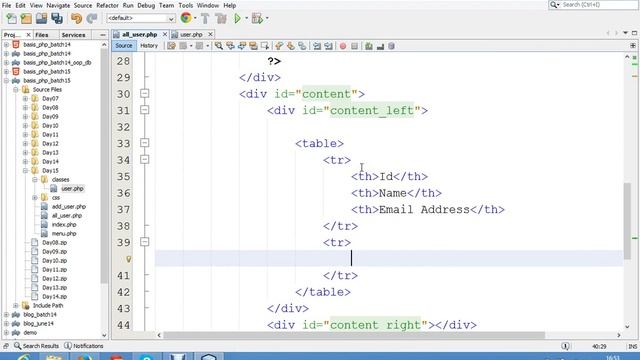Viewport: 640px width, 360px height.
Task: Select add_user.php in project tree
Action: [x=69, y=207]
